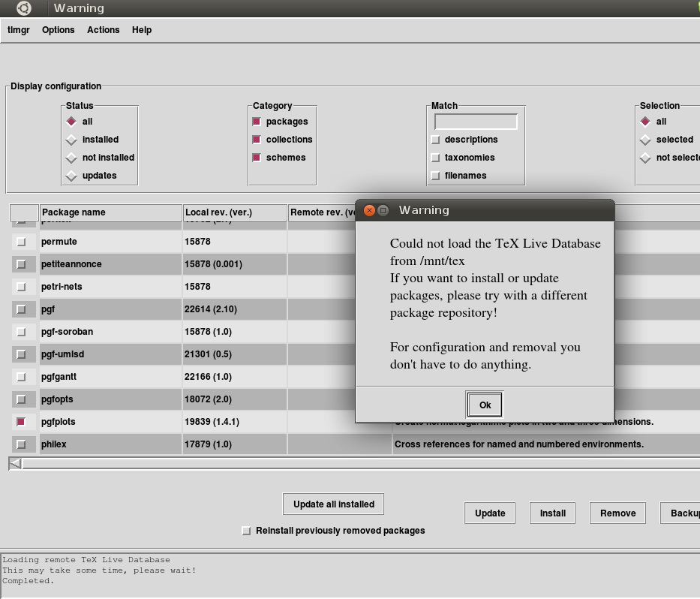Image resolution: width=700 pixels, height=599 pixels.
Task: Open the tlmgr menu
Action: pos(18,30)
